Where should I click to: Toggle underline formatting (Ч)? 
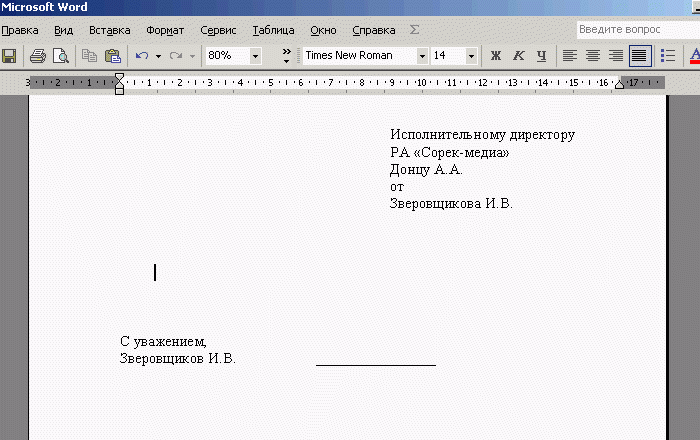(541, 56)
